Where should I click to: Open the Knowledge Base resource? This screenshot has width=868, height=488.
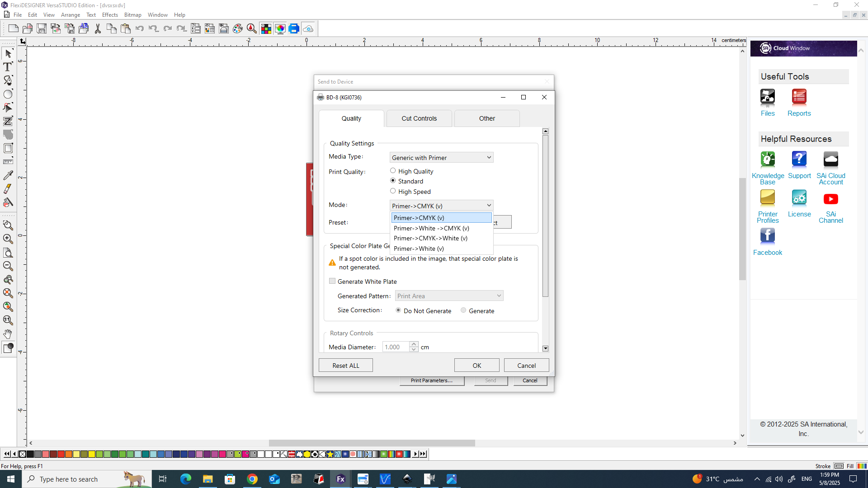click(768, 168)
